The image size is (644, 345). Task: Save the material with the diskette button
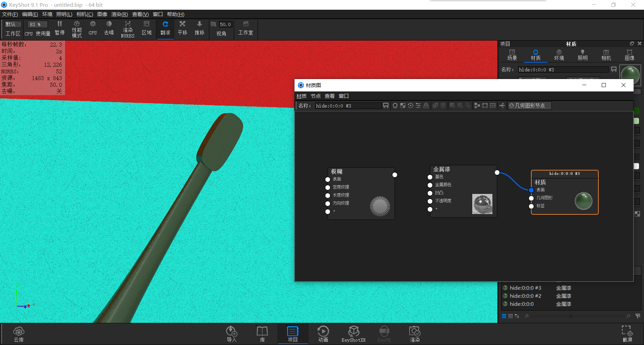point(386,106)
